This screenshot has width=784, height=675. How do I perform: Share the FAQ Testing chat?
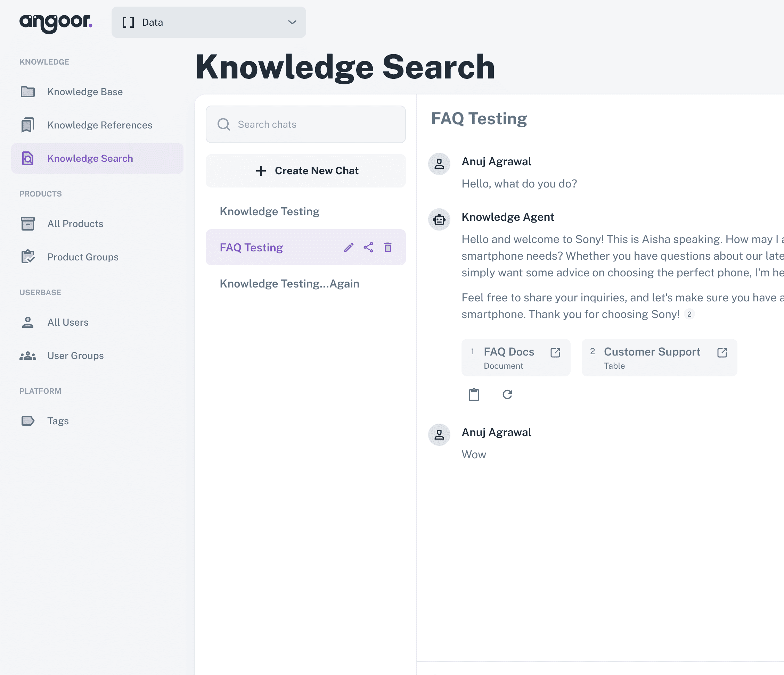point(368,247)
